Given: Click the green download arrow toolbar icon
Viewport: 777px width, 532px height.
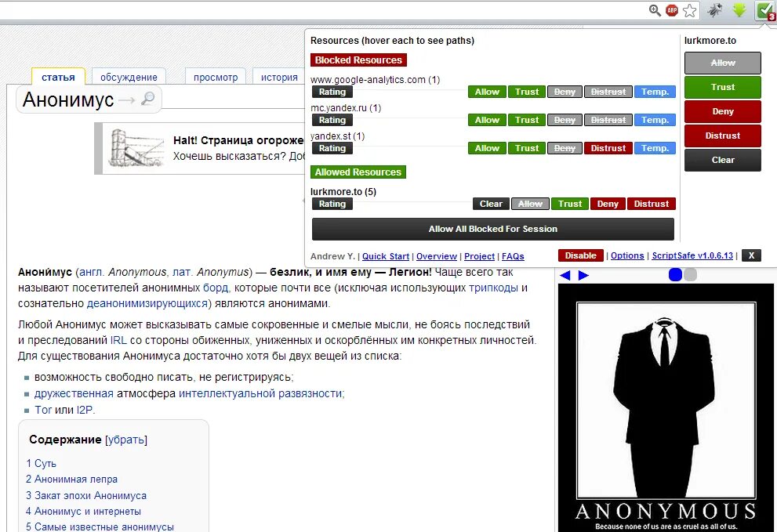Looking at the screenshot, I should (740, 10).
